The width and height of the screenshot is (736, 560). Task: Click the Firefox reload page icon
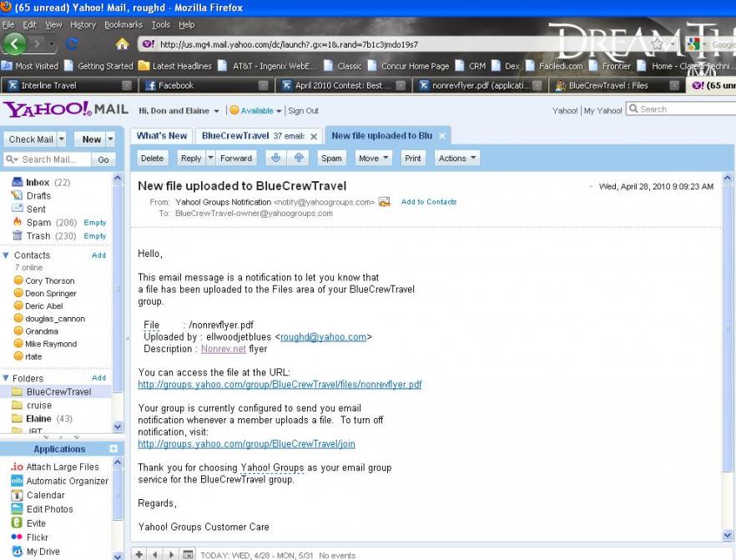[x=72, y=44]
